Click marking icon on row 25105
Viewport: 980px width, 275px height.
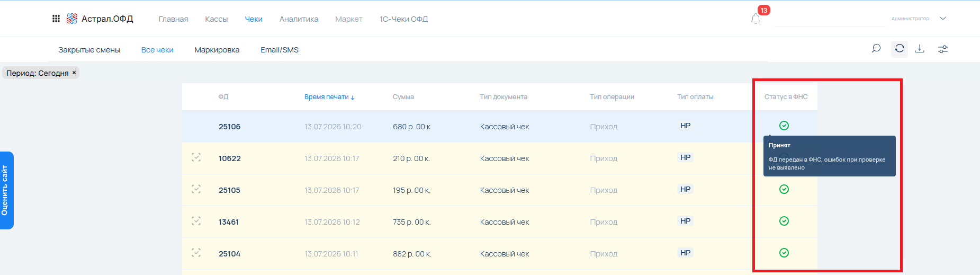point(196,189)
